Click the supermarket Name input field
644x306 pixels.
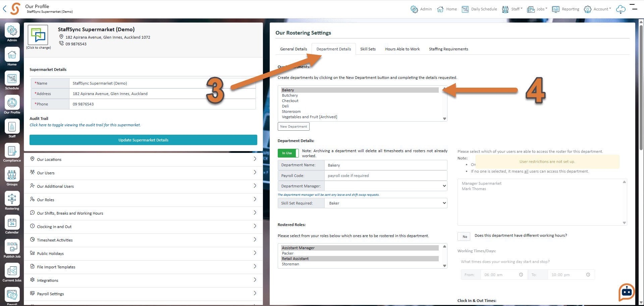pyautogui.click(x=162, y=83)
